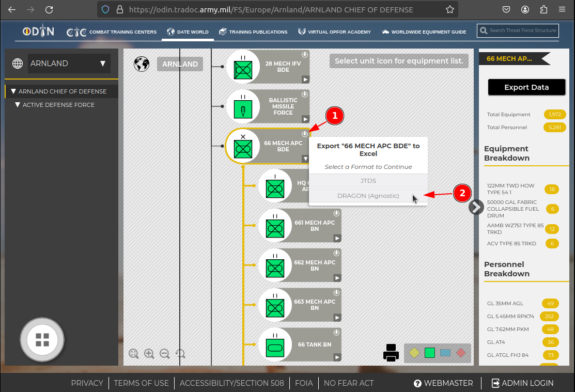Open the Training Publications nav item
Screen dimensions: 575x392
pyautogui.click(x=253, y=32)
